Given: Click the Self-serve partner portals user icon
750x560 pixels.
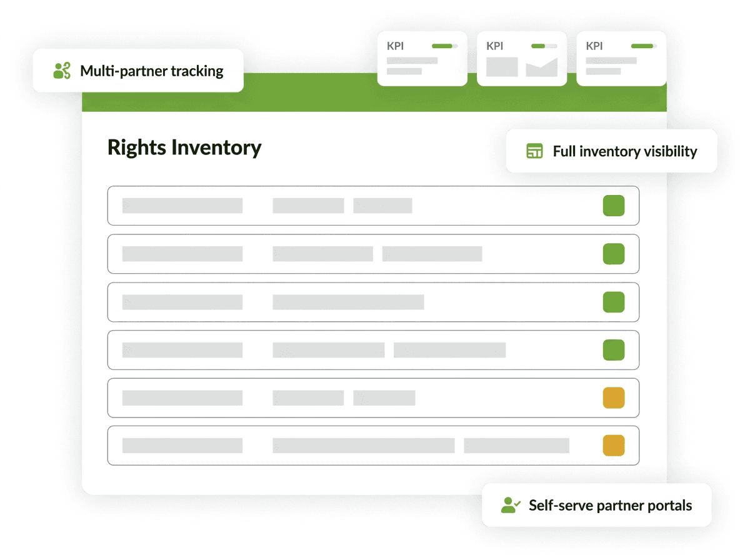Looking at the screenshot, I should click(511, 505).
